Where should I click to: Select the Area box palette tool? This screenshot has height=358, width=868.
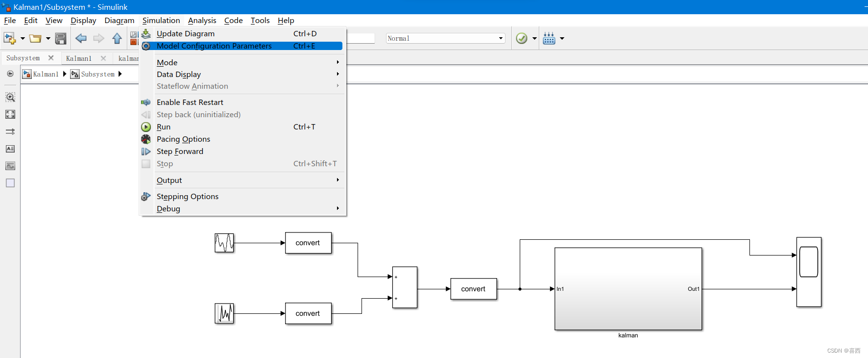pyautogui.click(x=10, y=183)
